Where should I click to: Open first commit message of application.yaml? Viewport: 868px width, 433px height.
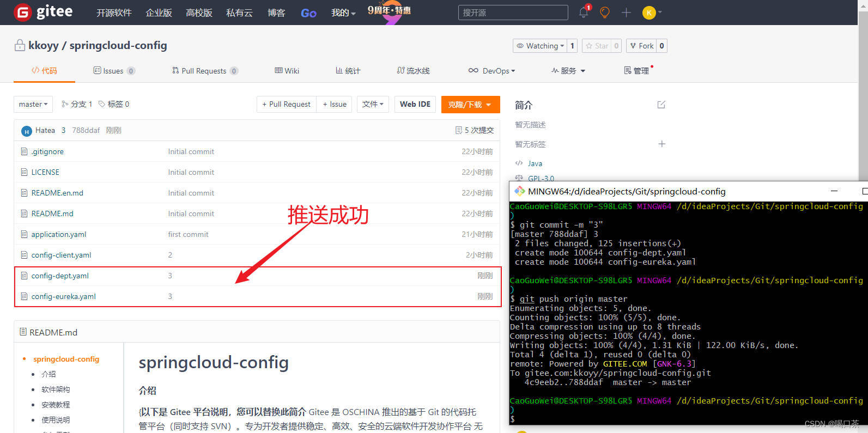tap(188, 234)
